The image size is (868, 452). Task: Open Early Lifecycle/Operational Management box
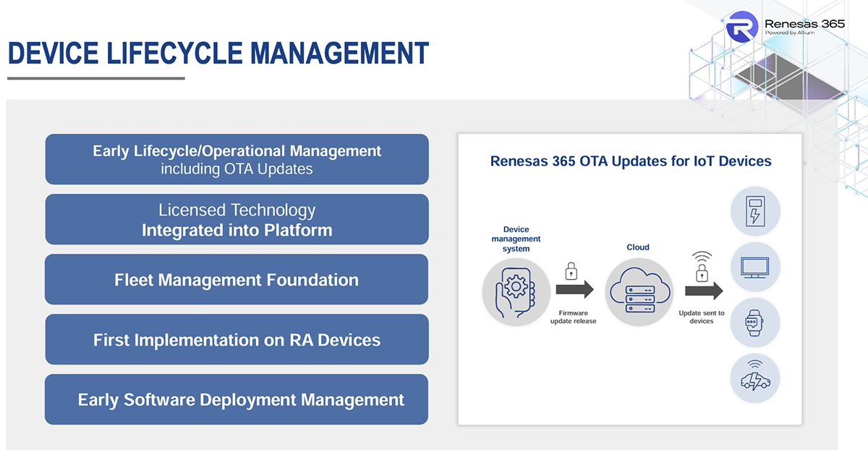(x=237, y=159)
